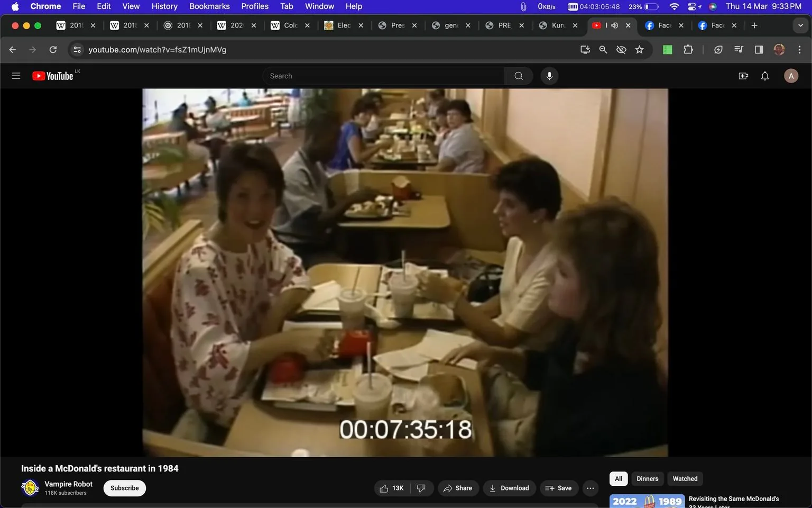
Task: Open the Chrome extensions puzzle icon
Action: click(x=688, y=49)
